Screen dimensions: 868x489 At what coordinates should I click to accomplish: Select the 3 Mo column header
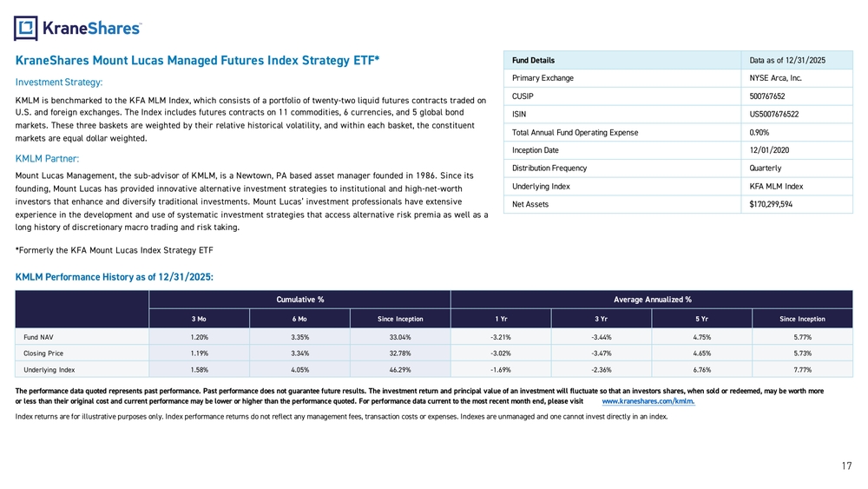(x=200, y=319)
